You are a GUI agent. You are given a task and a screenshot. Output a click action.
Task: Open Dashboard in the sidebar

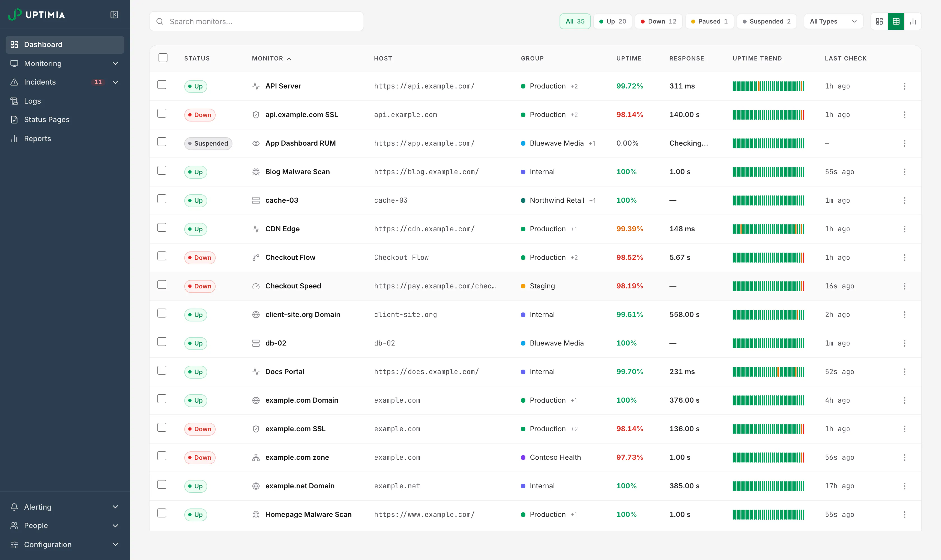click(65, 45)
